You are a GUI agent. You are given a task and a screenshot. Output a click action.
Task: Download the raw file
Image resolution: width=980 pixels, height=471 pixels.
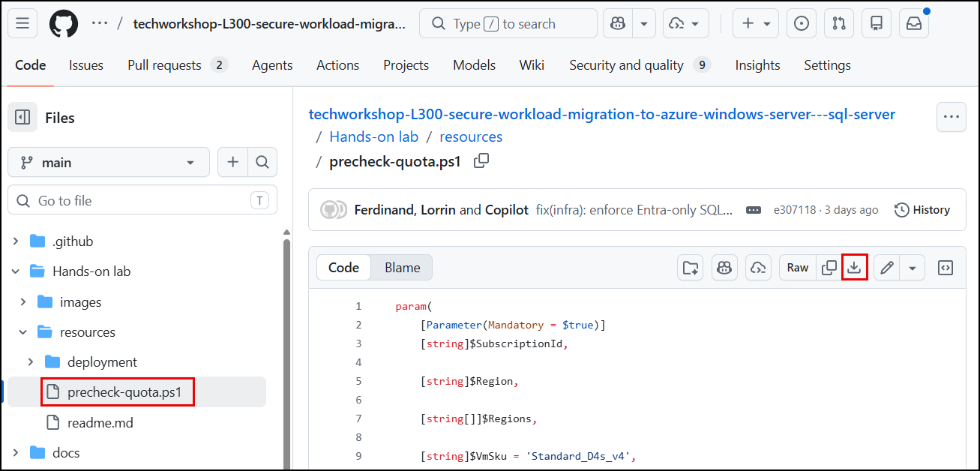tap(854, 268)
